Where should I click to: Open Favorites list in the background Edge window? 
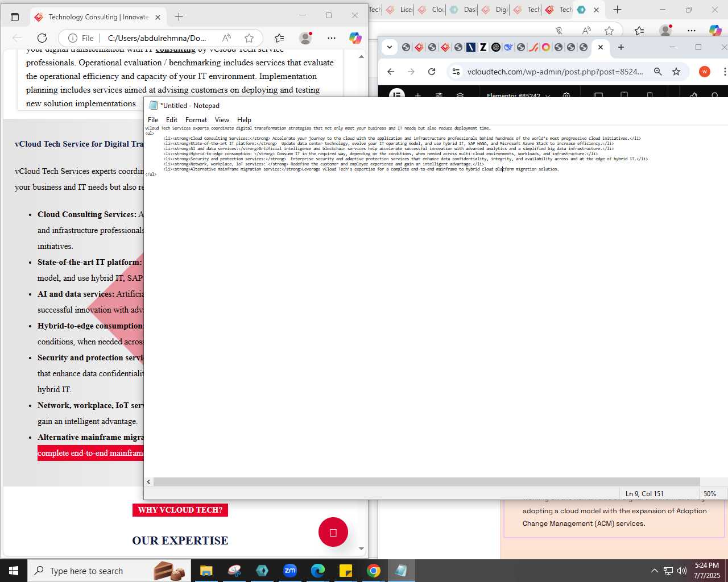point(639,31)
